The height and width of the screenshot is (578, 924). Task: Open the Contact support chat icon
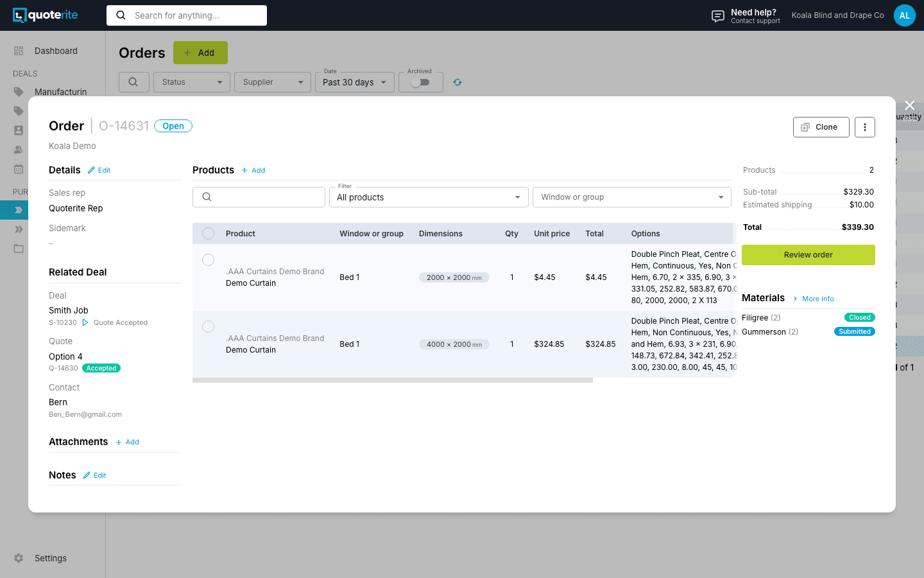click(718, 16)
